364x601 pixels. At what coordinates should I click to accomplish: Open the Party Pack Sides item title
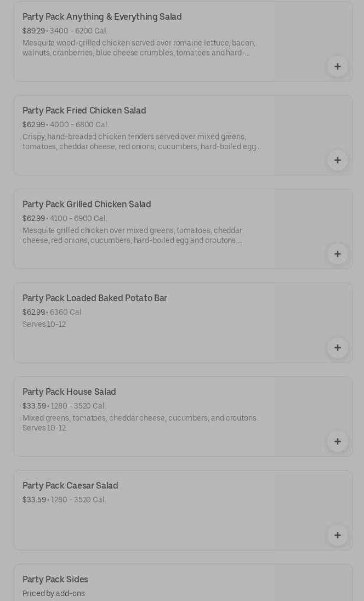[55, 580]
